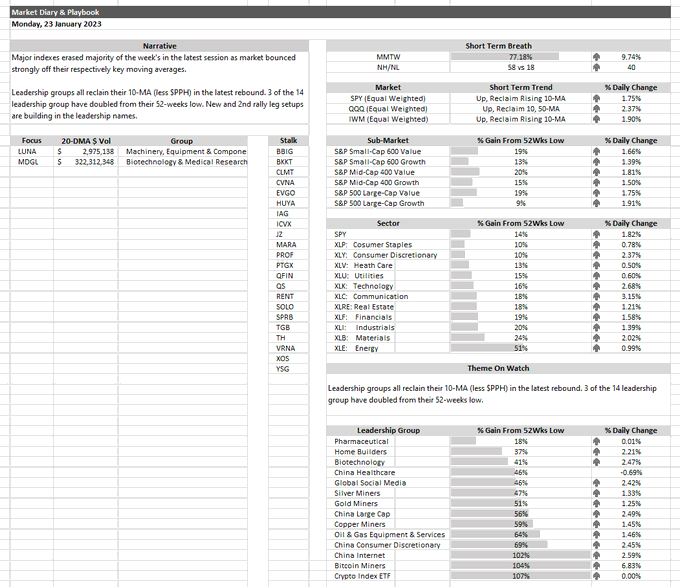Viewport: 680px width, 587px height.
Task: Click the up arrow for Crypto Index ETF
Action: click(x=596, y=576)
